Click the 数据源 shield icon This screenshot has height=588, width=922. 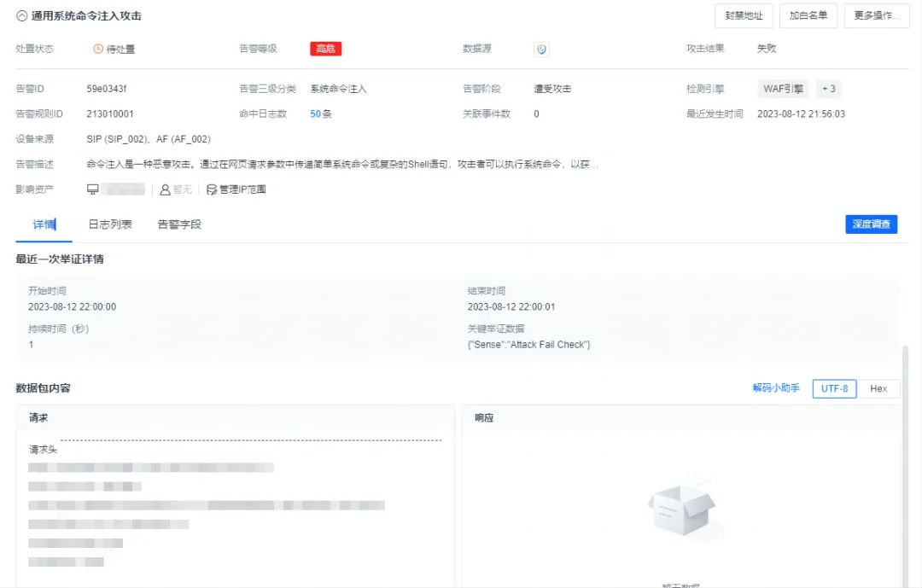(541, 49)
